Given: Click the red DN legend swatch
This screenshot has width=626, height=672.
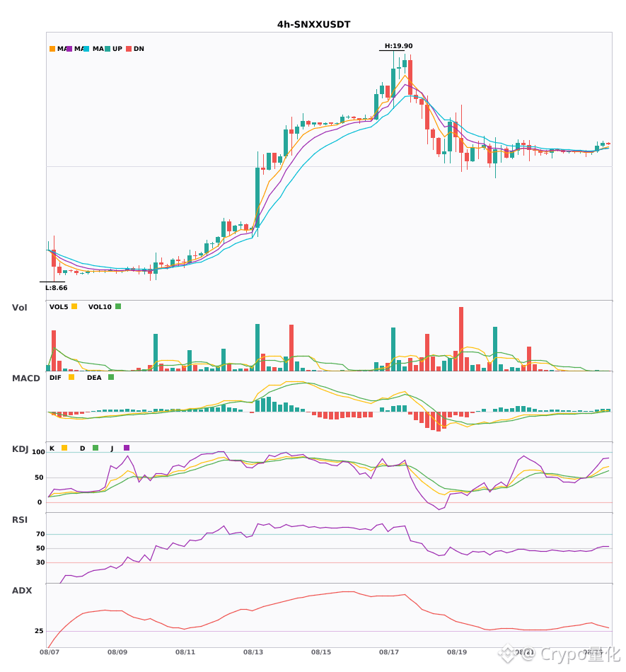Looking at the screenshot, I should click(129, 49).
